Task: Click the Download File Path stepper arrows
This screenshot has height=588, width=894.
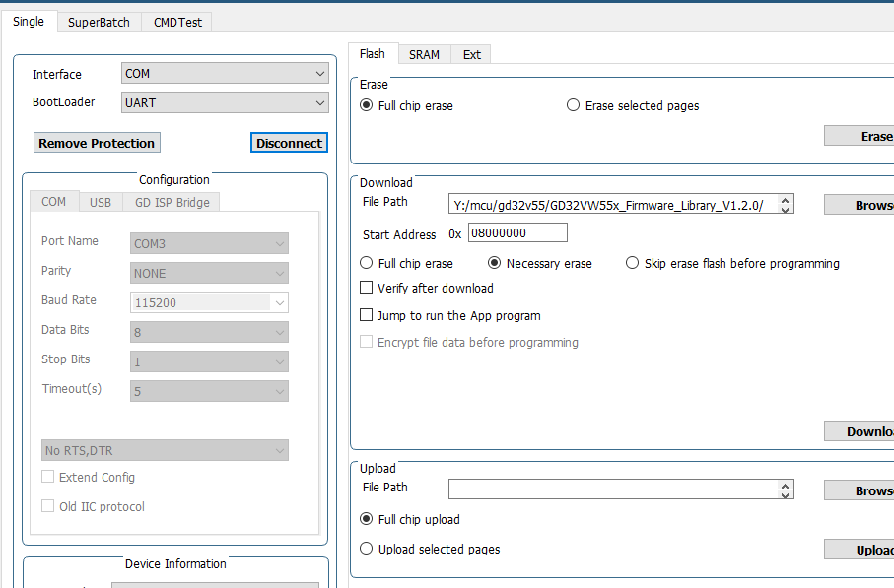Action: 785,204
